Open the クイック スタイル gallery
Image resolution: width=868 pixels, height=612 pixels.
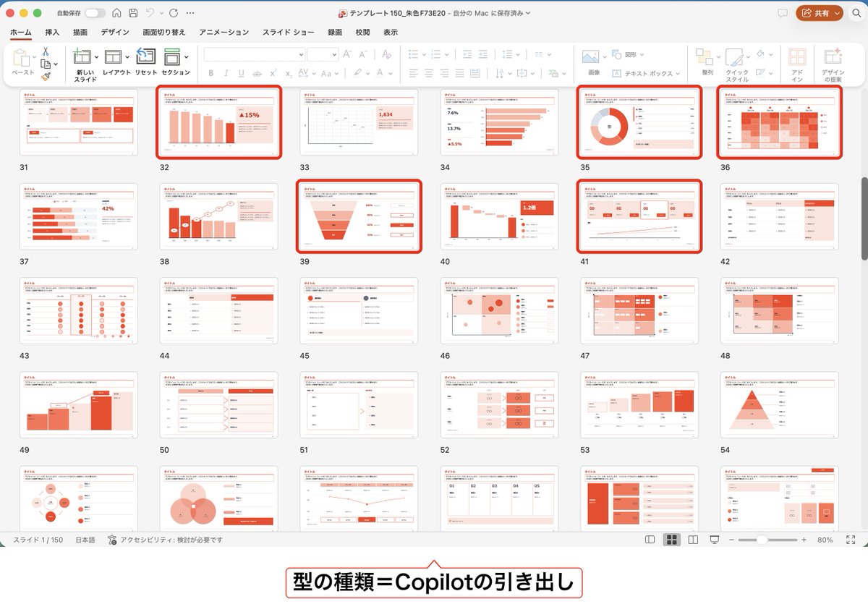(x=737, y=65)
